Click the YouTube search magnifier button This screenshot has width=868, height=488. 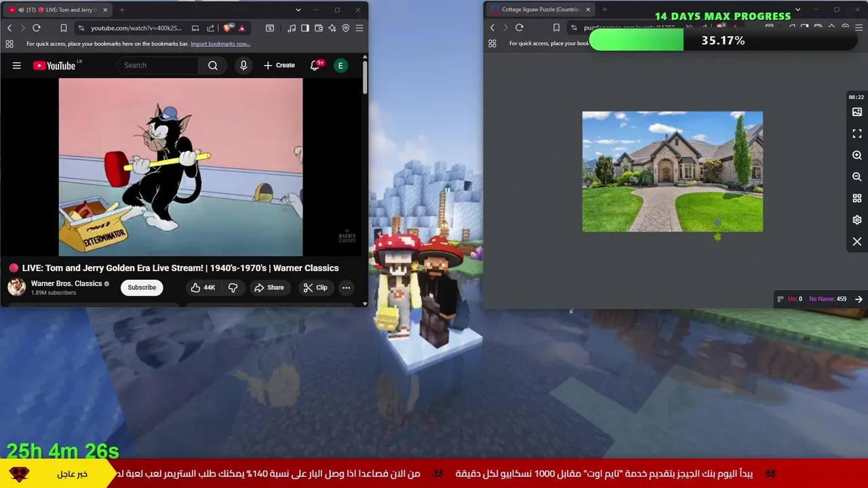coord(213,65)
